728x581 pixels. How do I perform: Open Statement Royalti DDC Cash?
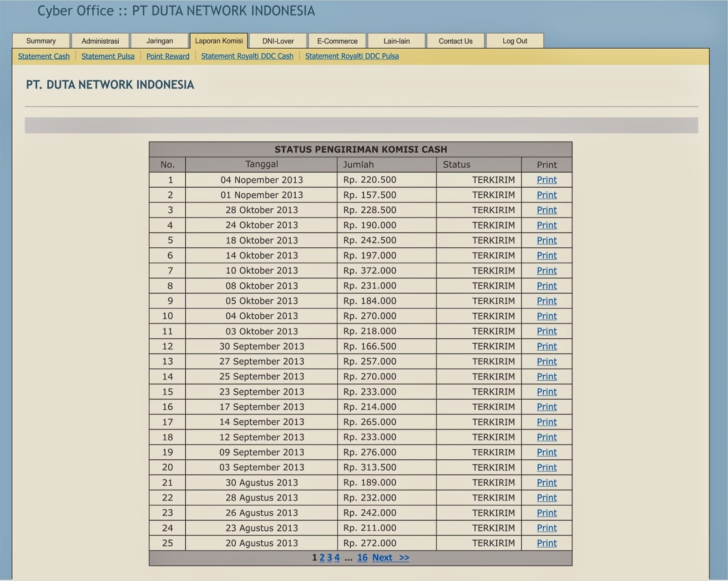click(247, 56)
